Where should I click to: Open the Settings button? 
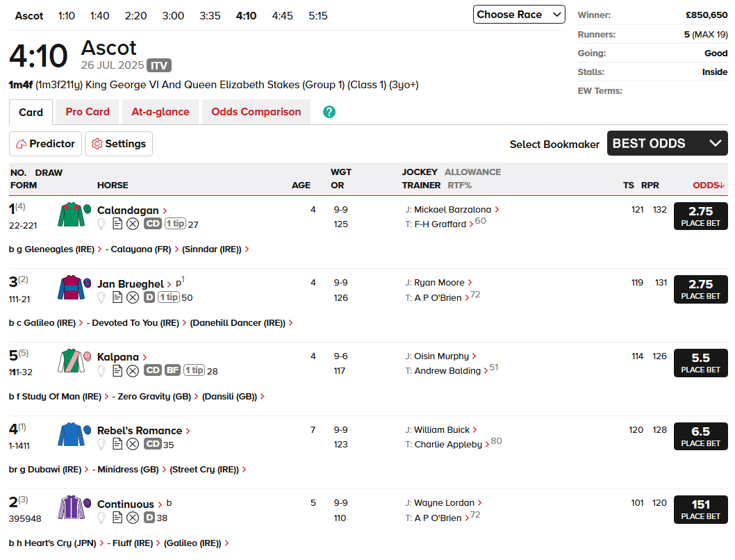(x=119, y=144)
